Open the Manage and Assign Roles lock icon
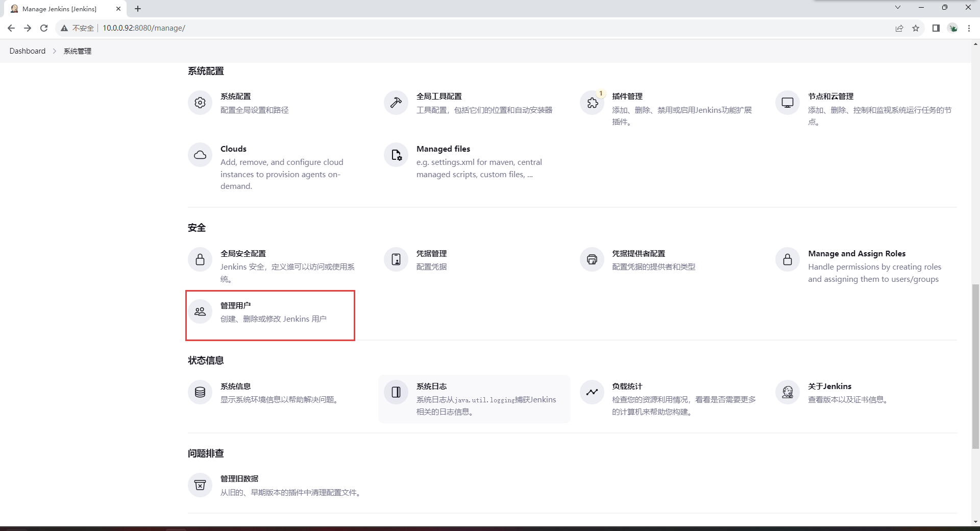This screenshot has width=980, height=531. pyautogui.click(x=788, y=259)
